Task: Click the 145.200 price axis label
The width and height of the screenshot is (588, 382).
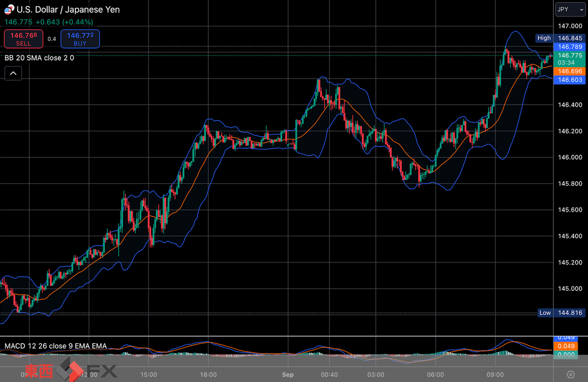Action: [x=569, y=263]
